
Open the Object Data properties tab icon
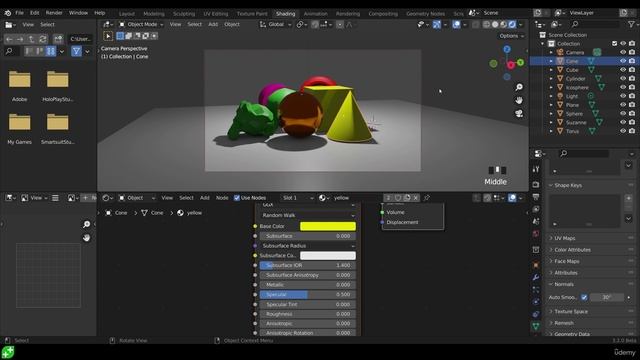tap(536, 326)
